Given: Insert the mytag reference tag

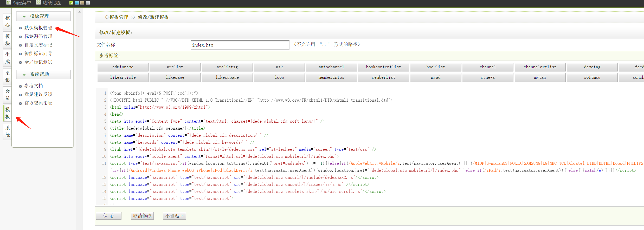Looking at the screenshot, I should coord(540,77).
